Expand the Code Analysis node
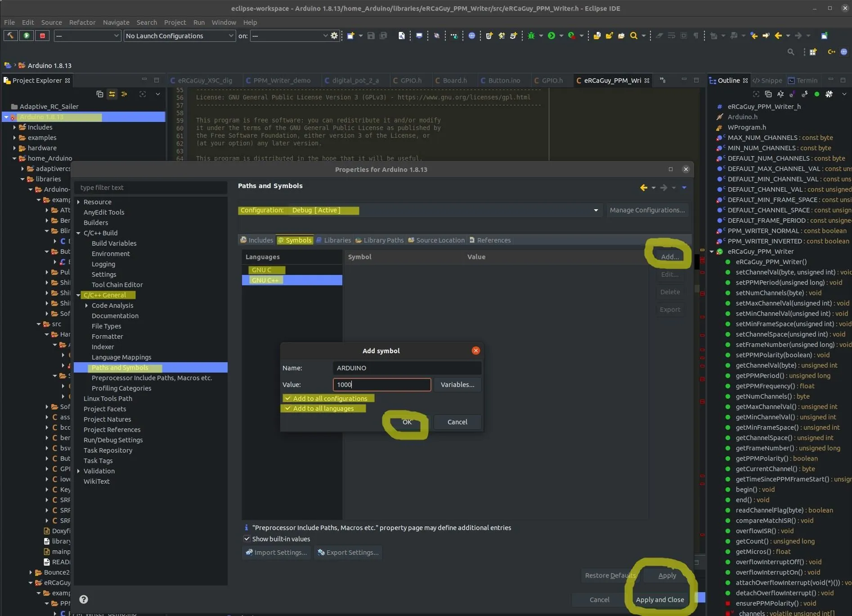Viewport: 852px width, 616px height. click(x=86, y=306)
